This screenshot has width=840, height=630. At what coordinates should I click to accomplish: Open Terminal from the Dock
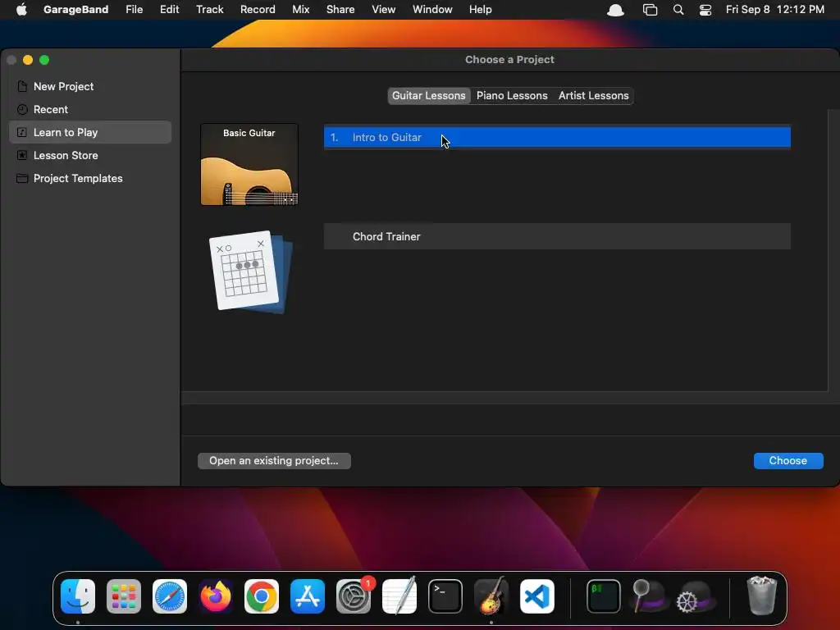click(x=445, y=596)
